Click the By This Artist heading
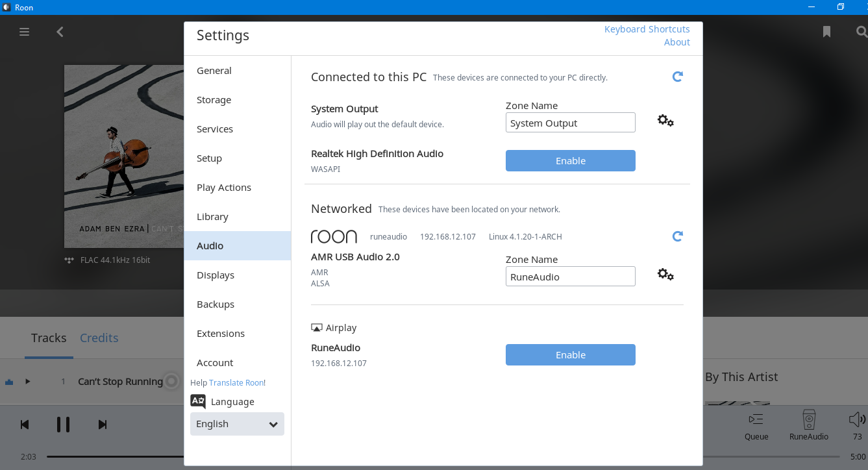 point(741,377)
